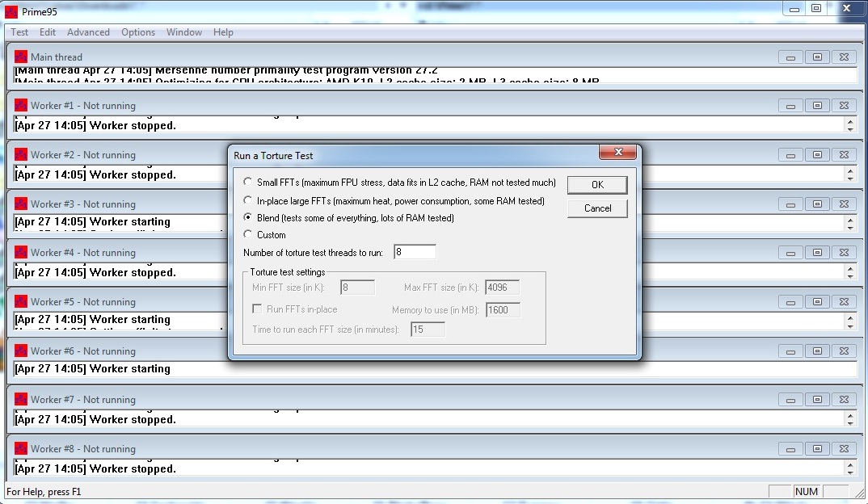Image resolution: width=868 pixels, height=504 pixels.
Task: Click the Prime95 title bar app icon
Action: point(11,11)
